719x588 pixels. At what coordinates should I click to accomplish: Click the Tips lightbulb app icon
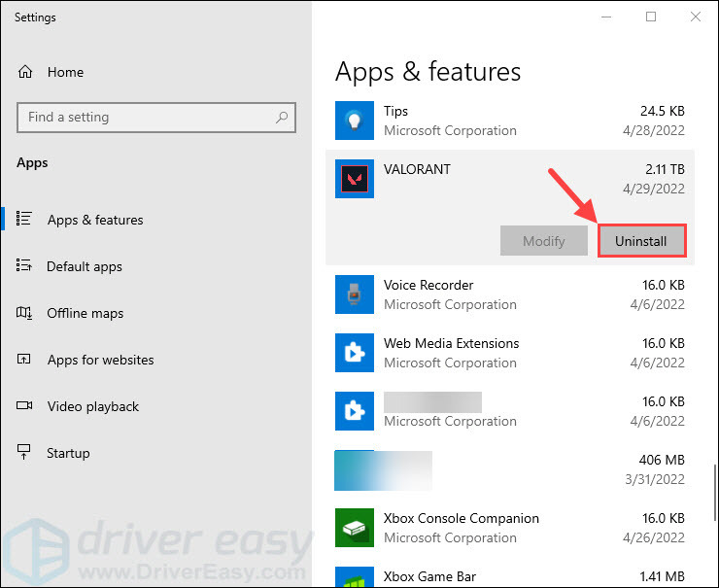coord(355,121)
